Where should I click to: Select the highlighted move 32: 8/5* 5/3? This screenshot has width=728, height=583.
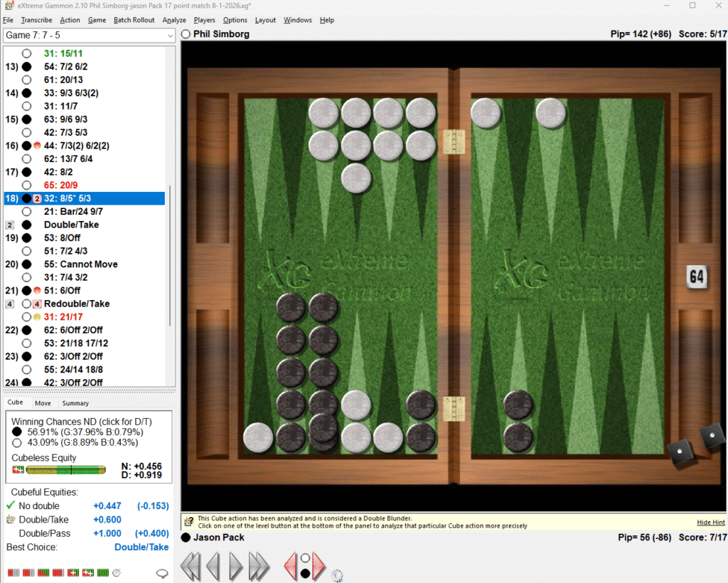(84, 198)
